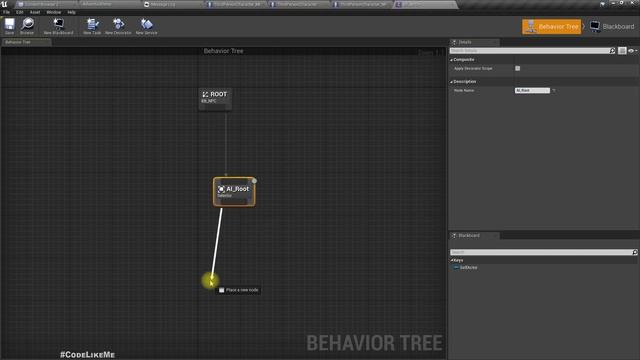
Task: Click the Blackboard search magnifier icon
Action: (635, 252)
